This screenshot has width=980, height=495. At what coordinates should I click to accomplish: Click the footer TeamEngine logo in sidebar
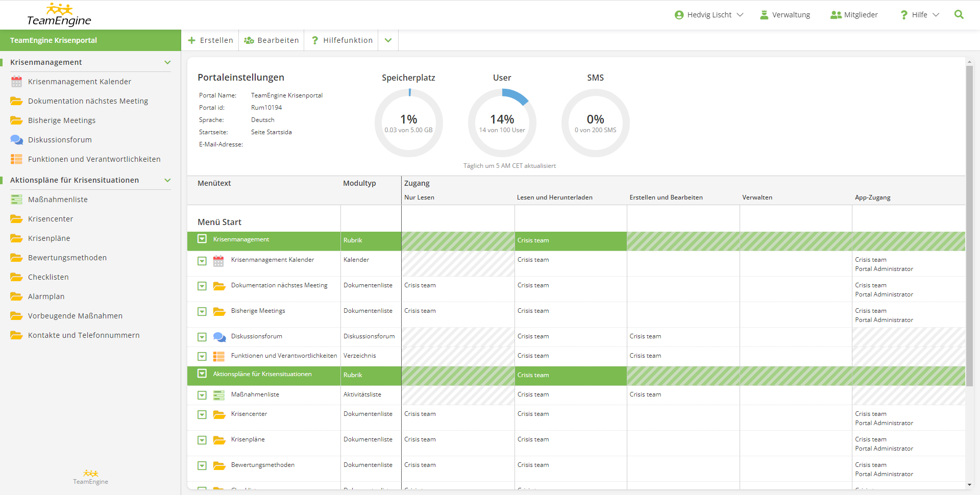click(x=91, y=477)
